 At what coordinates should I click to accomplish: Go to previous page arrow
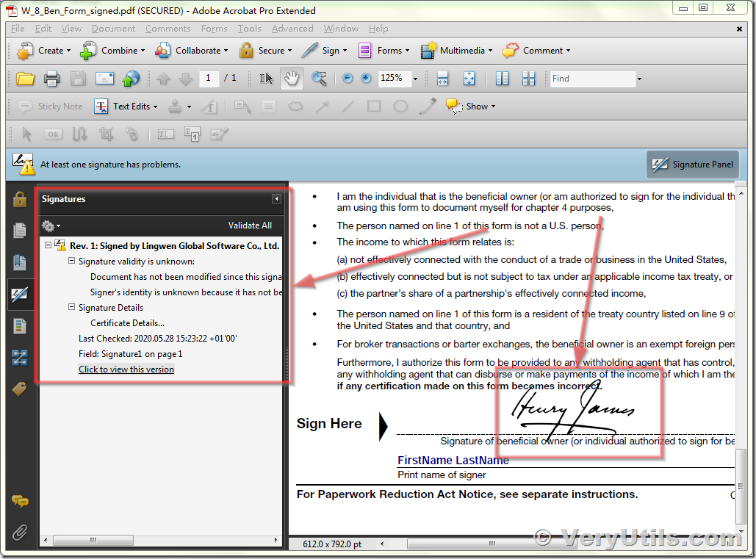pyautogui.click(x=163, y=78)
